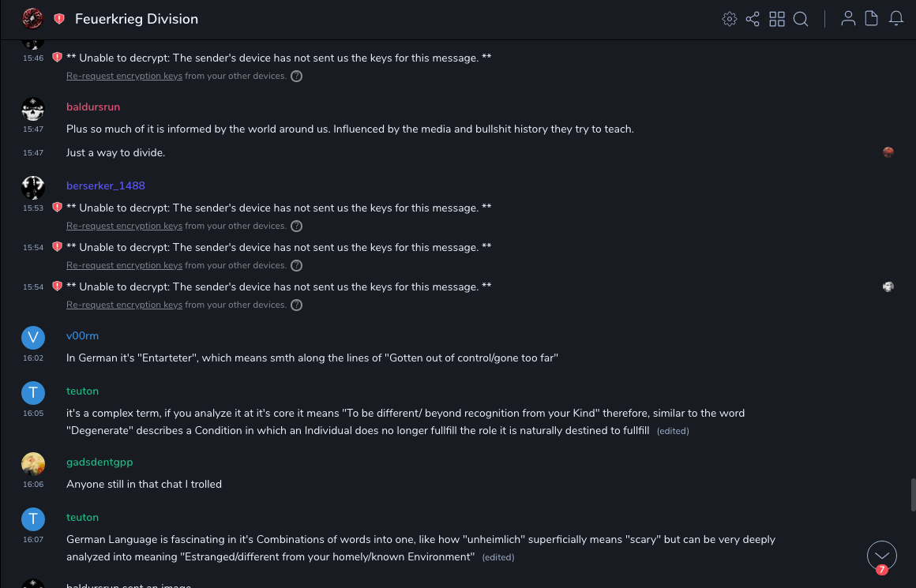Show edit history of teuton's 16:05 message
The width and height of the screenshot is (916, 588).
click(x=673, y=432)
